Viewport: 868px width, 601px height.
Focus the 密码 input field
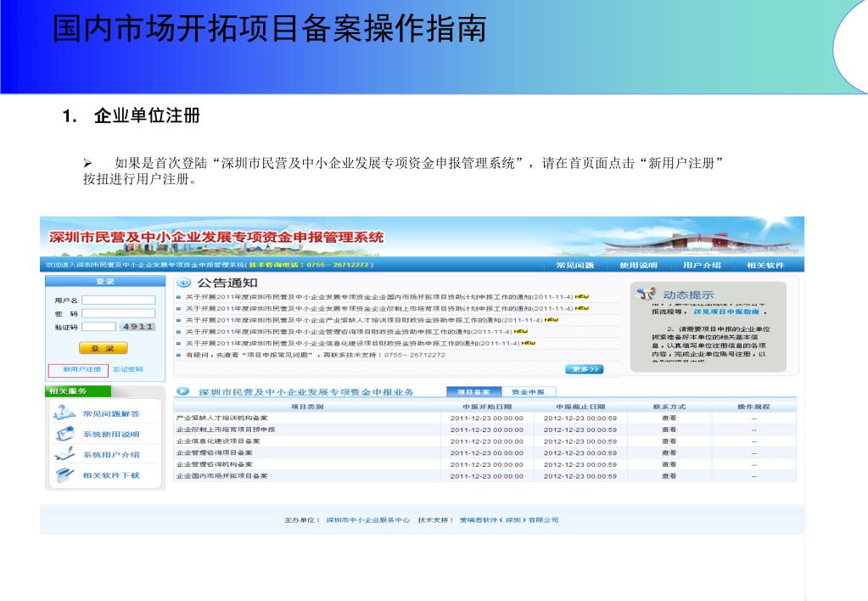point(118,313)
